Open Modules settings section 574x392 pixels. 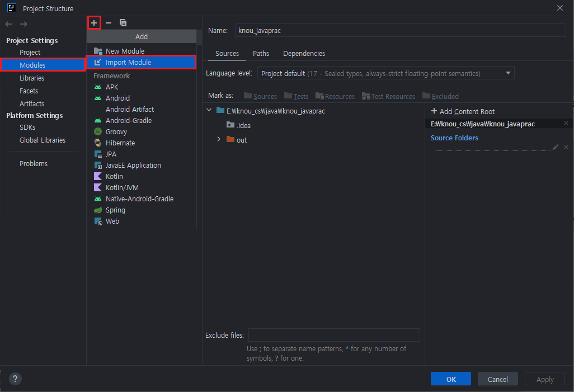tap(43, 65)
